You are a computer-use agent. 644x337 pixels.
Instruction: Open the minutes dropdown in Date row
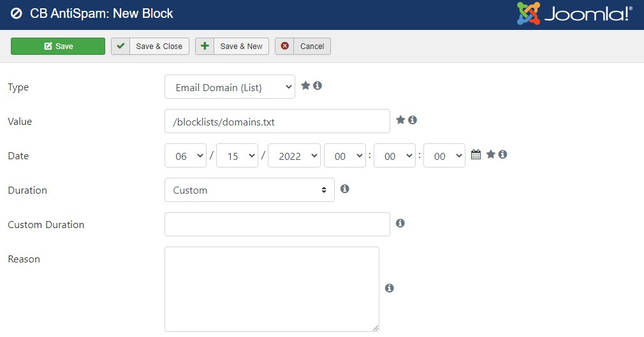[x=395, y=155]
